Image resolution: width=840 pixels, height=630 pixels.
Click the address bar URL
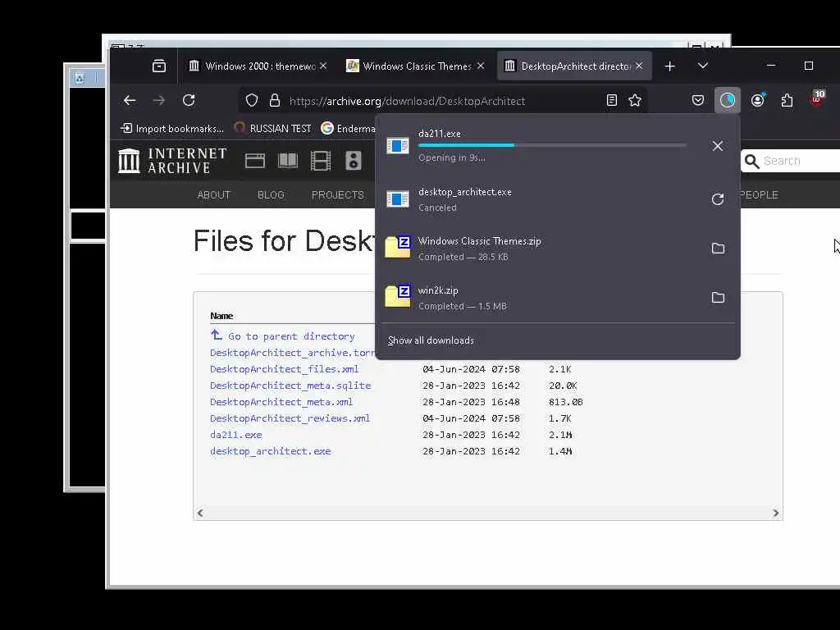(x=407, y=101)
